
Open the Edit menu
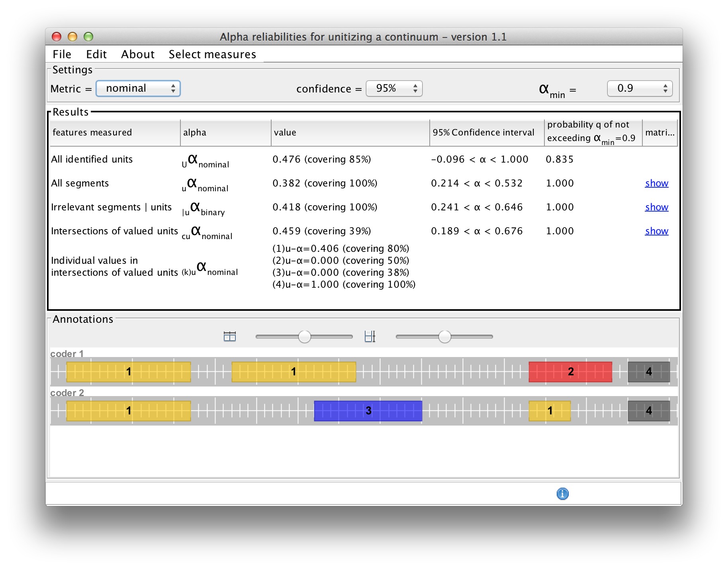[x=96, y=54]
